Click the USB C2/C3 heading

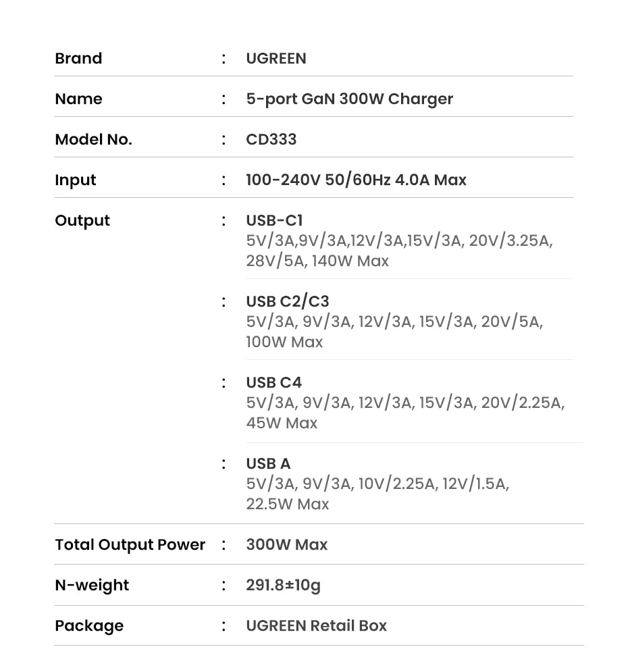coord(288,302)
